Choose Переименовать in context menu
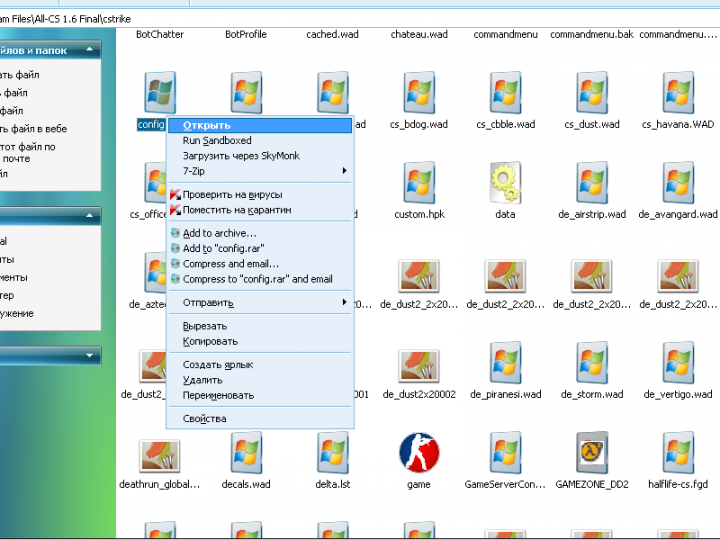 260,395
